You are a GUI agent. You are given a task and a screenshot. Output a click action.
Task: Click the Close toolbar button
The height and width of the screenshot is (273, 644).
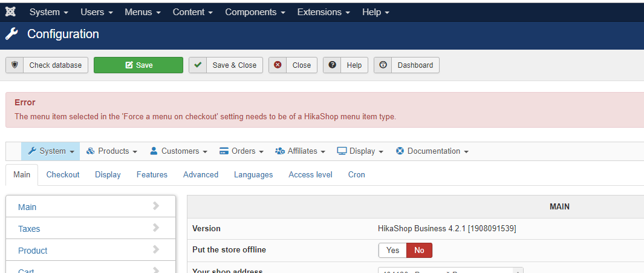coord(293,65)
